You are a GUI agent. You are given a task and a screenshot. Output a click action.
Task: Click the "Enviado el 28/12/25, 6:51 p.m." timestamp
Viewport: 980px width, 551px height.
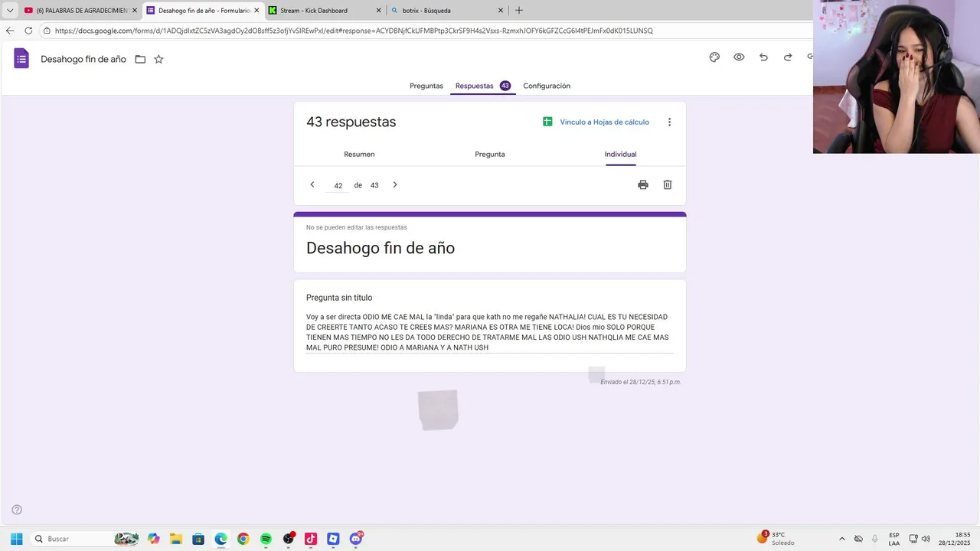pyautogui.click(x=641, y=382)
